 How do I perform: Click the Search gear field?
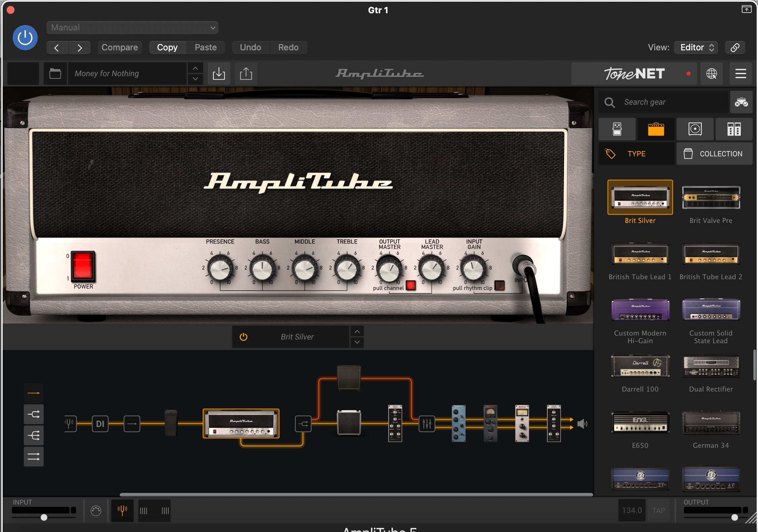point(663,102)
